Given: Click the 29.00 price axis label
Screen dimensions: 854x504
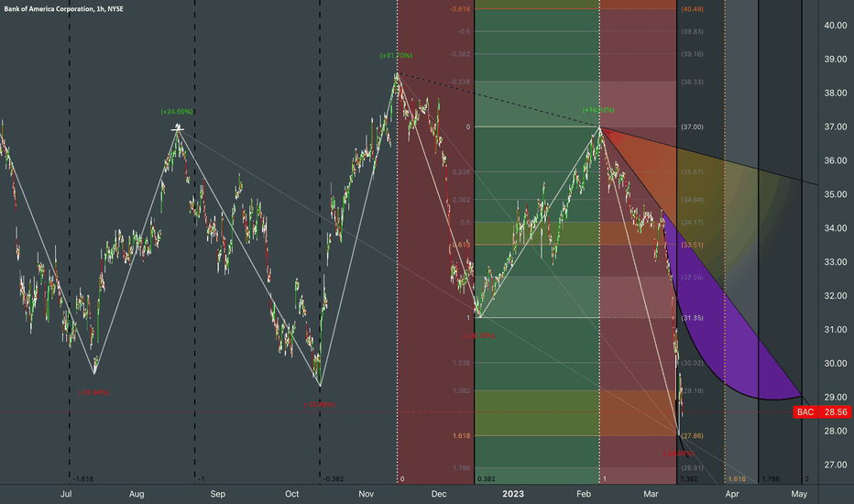Looking at the screenshot, I should coord(835,397).
